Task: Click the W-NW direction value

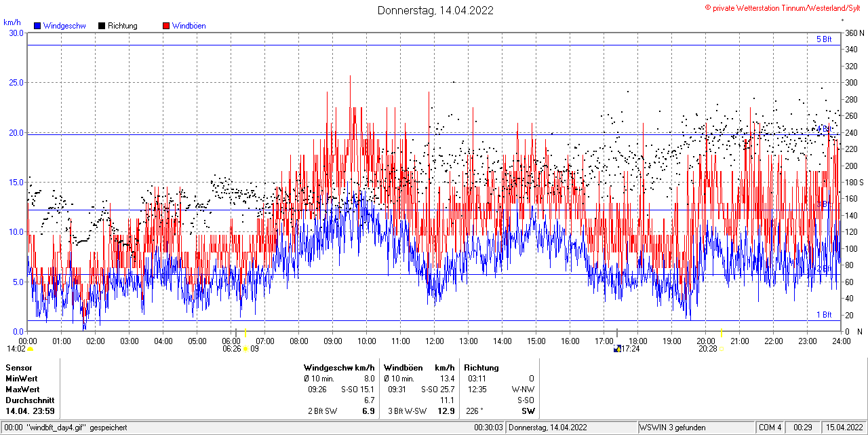Action: [524, 390]
